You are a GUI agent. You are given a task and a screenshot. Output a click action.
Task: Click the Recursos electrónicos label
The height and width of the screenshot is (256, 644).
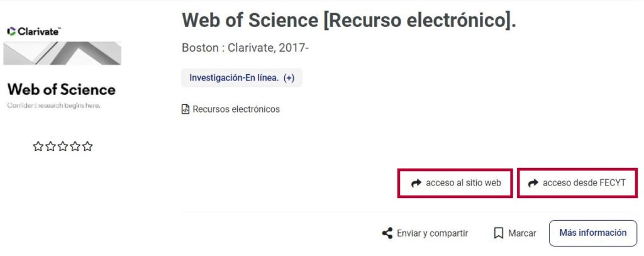[236, 109]
